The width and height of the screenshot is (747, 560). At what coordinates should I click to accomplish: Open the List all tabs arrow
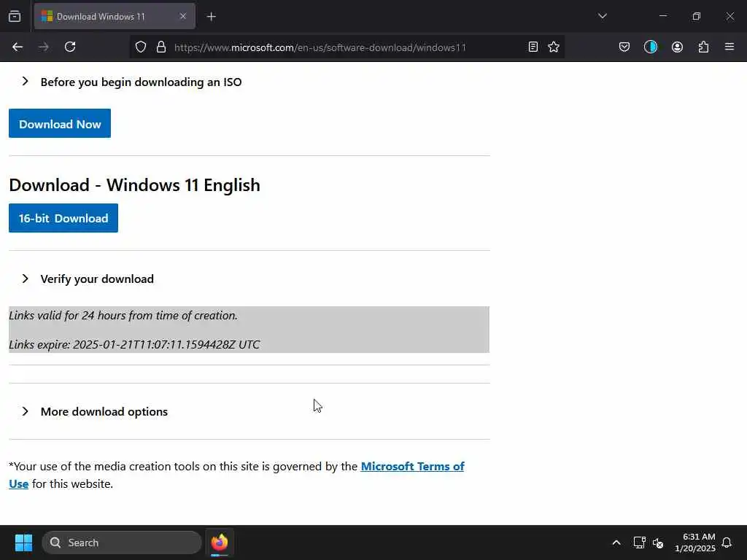coord(602,16)
